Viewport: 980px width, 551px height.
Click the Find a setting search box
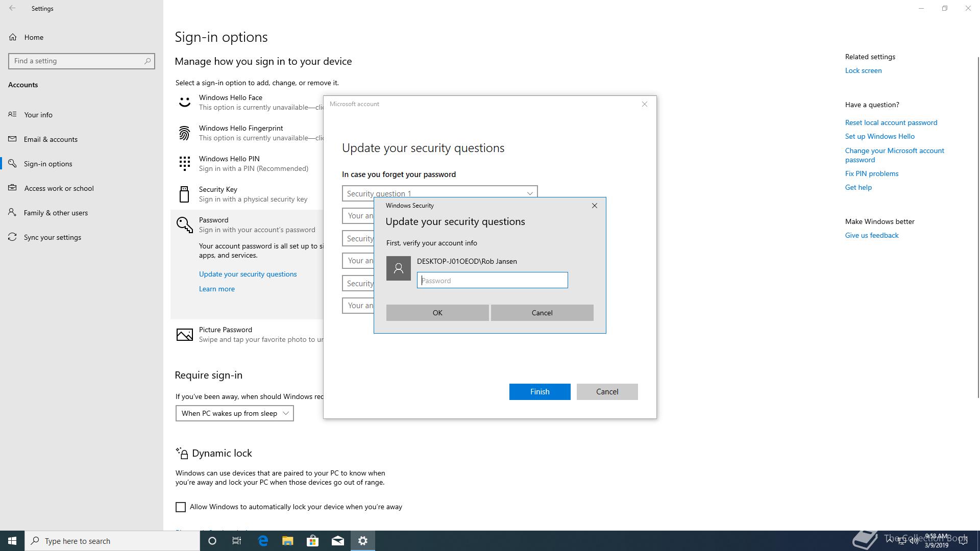82,61
